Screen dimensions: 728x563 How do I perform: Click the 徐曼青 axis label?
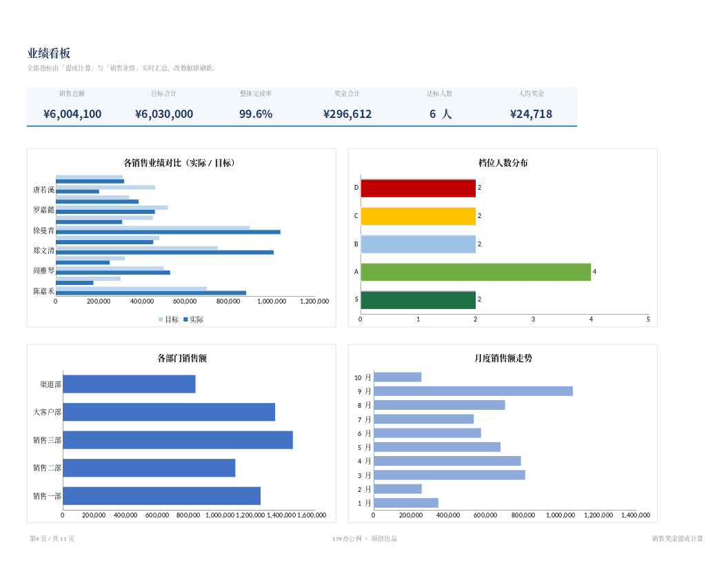pyautogui.click(x=43, y=230)
